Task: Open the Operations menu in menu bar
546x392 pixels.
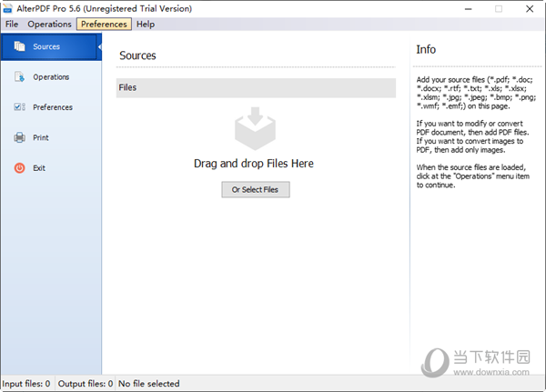Action: (49, 24)
